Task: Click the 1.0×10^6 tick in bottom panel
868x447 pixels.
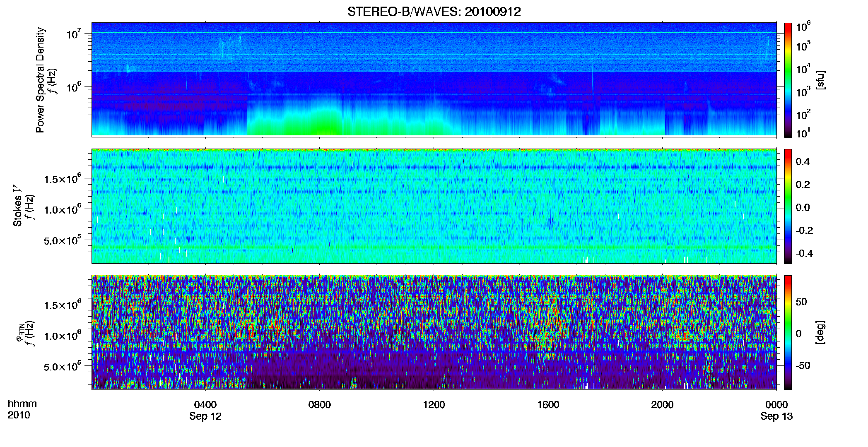Action: (62, 336)
